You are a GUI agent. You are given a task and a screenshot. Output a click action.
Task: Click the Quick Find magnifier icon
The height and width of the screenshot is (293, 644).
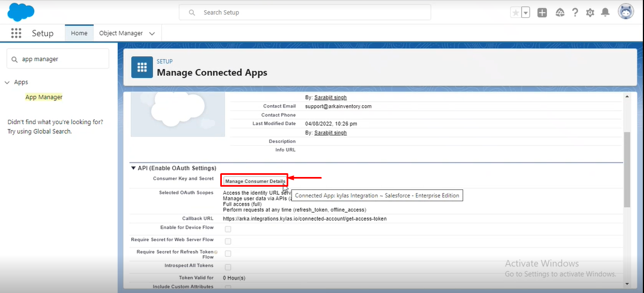[x=15, y=59]
